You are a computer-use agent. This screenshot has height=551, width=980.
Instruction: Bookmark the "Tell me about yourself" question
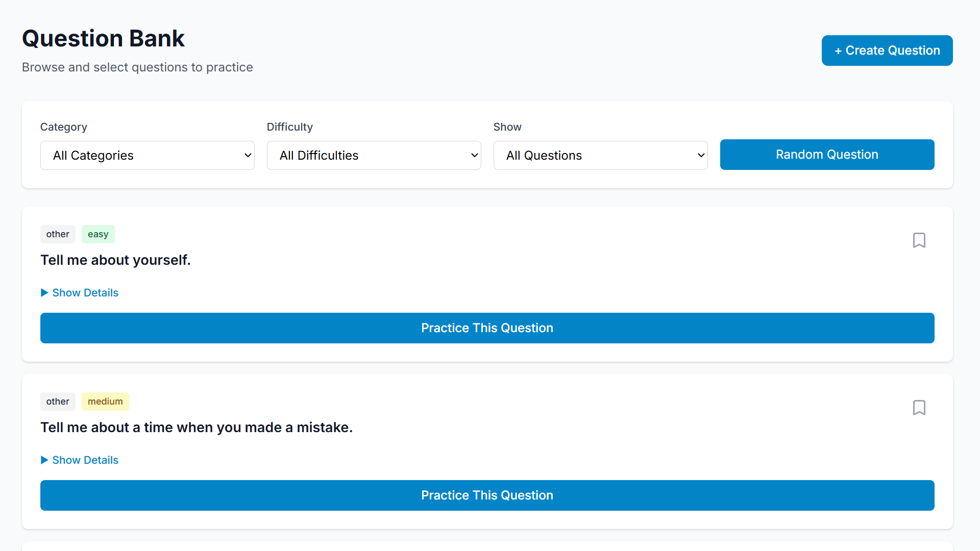click(x=919, y=240)
